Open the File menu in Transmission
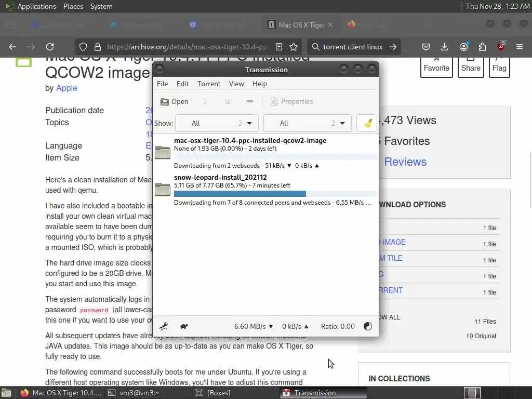 click(162, 84)
